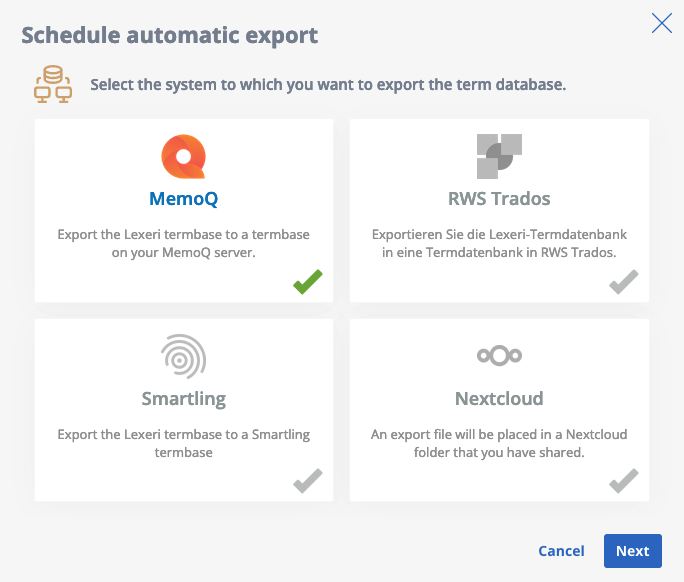
Task: Select the MemoQ title text
Action: [183, 198]
